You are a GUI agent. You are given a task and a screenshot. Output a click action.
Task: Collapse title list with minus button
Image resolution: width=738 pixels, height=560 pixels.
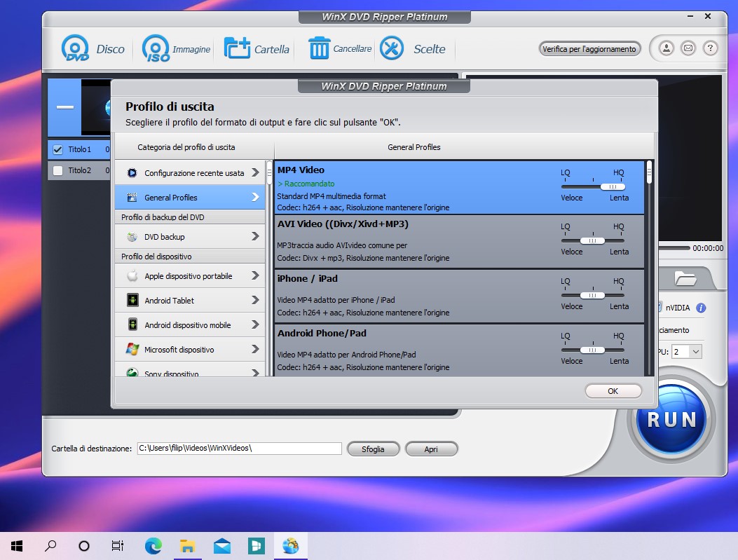point(65,107)
